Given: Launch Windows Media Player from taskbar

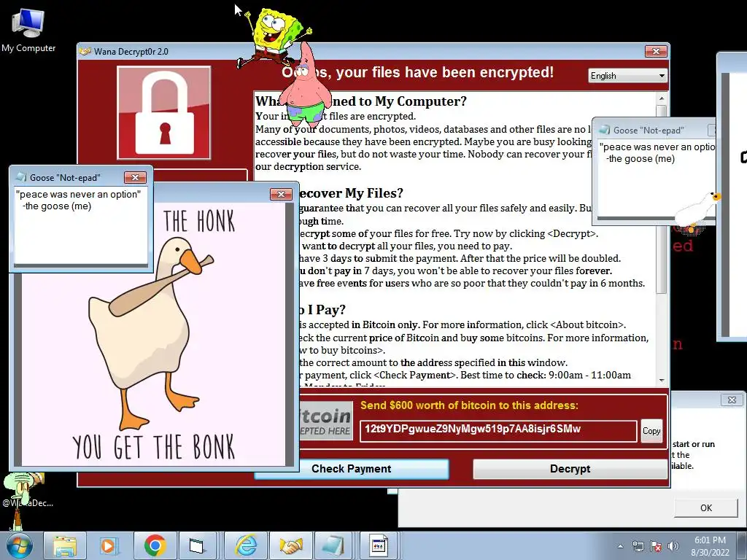Looking at the screenshot, I should [x=108, y=546].
